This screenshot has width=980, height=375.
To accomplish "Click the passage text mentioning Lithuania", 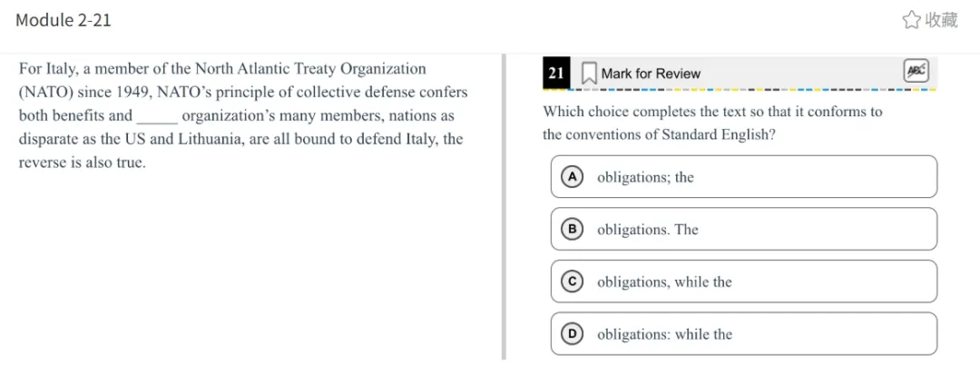I will [241, 139].
